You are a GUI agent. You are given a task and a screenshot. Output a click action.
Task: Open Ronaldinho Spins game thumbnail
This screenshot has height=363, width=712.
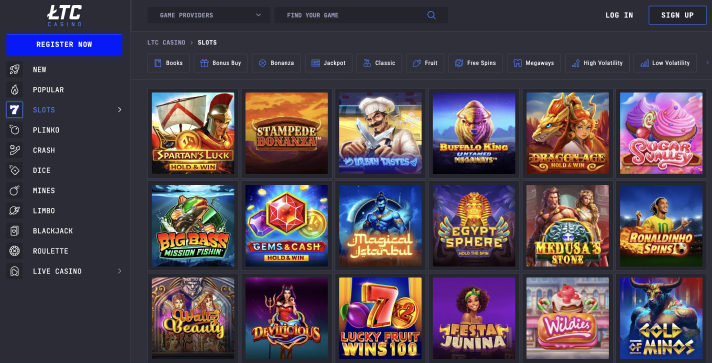point(661,226)
